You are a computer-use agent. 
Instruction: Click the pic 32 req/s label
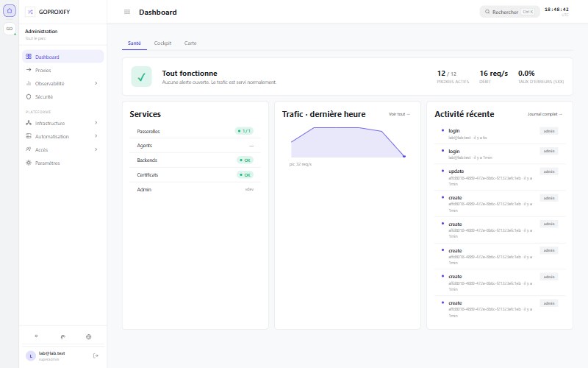301,164
